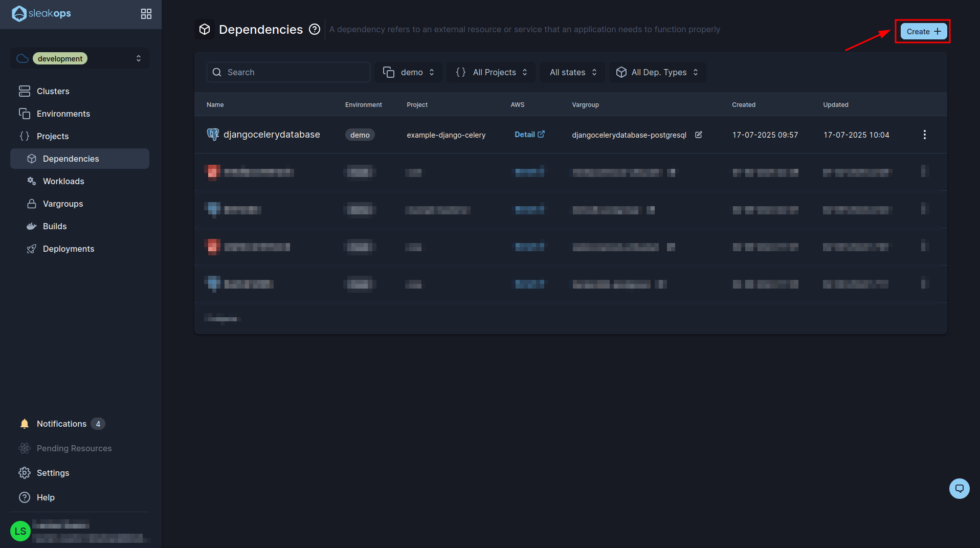Viewport: 980px width, 548px height.
Task: Open the AWS Detail link
Action: pos(529,135)
